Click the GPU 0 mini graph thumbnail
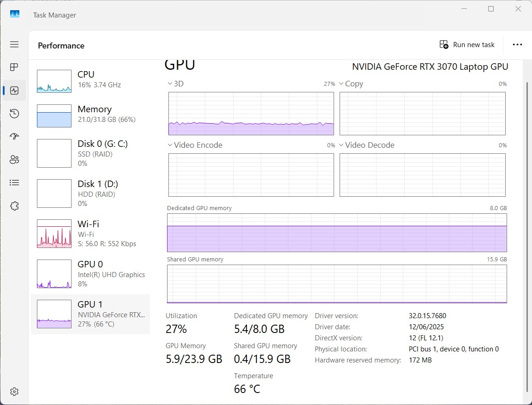The height and width of the screenshot is (405, 532). 54,274
